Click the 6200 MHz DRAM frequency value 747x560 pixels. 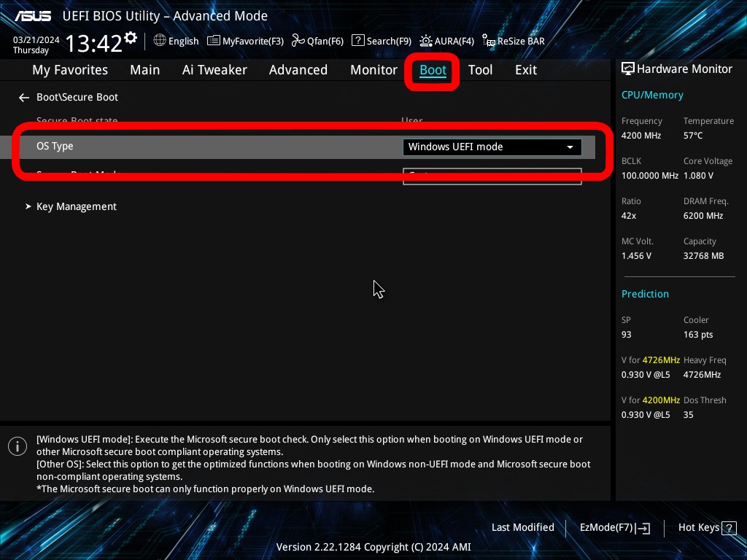pos(703,216)
